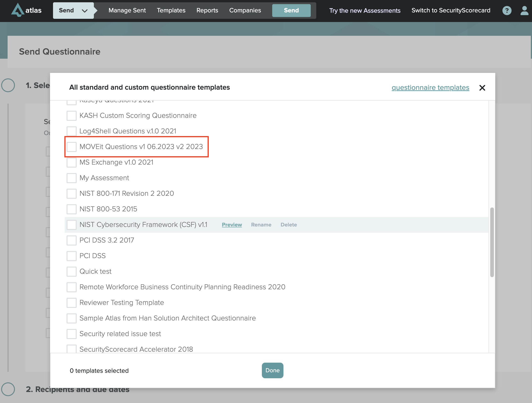
Task: Preview the NIST CSF v1.1 template
Action: coord(232,225)
